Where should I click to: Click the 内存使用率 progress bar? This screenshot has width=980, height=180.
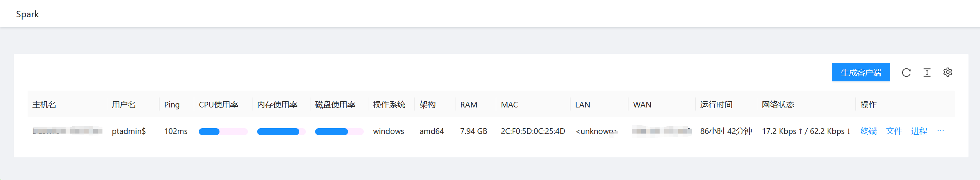pyautogui.click(x=281, y=132)
